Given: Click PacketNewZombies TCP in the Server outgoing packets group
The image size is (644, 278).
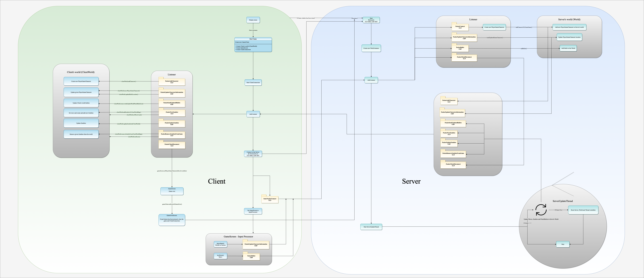Looking at the screenshot, I should tap(449, 133).
